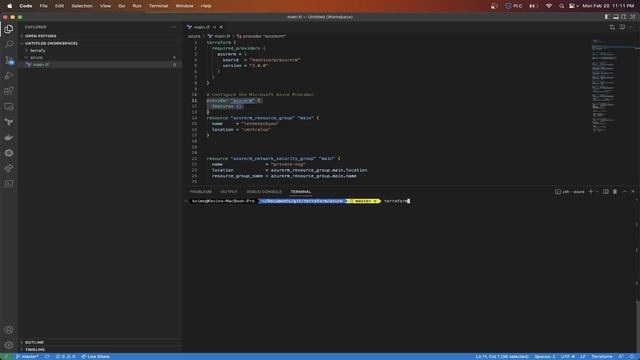Collapse the azure folder
The image size is (640, 360).
[36, 58]
